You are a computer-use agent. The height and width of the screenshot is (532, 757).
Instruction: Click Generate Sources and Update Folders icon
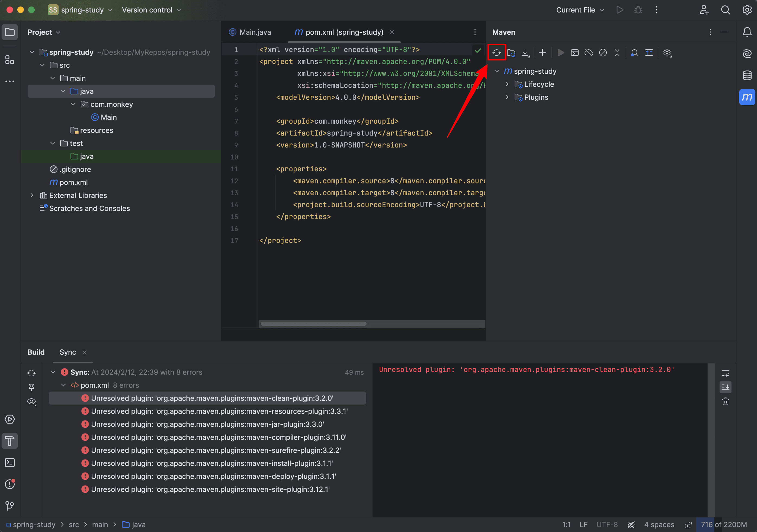[x=511, y=53]
